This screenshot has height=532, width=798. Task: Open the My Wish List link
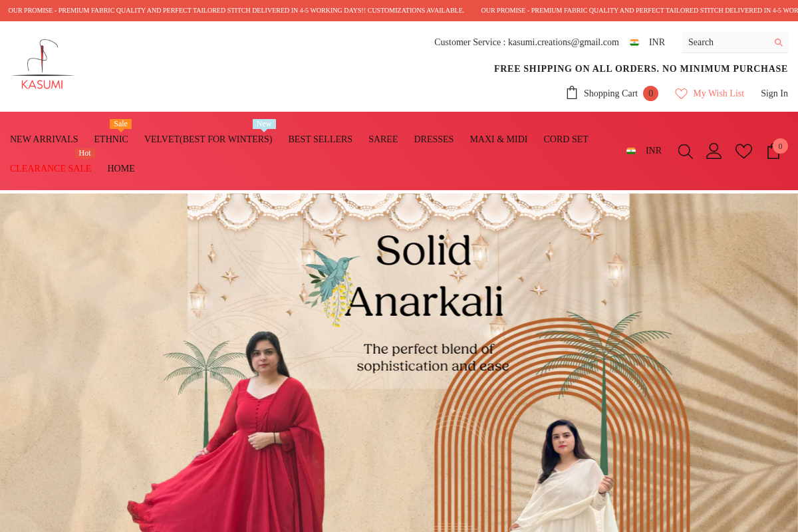(x=718, y=94)
